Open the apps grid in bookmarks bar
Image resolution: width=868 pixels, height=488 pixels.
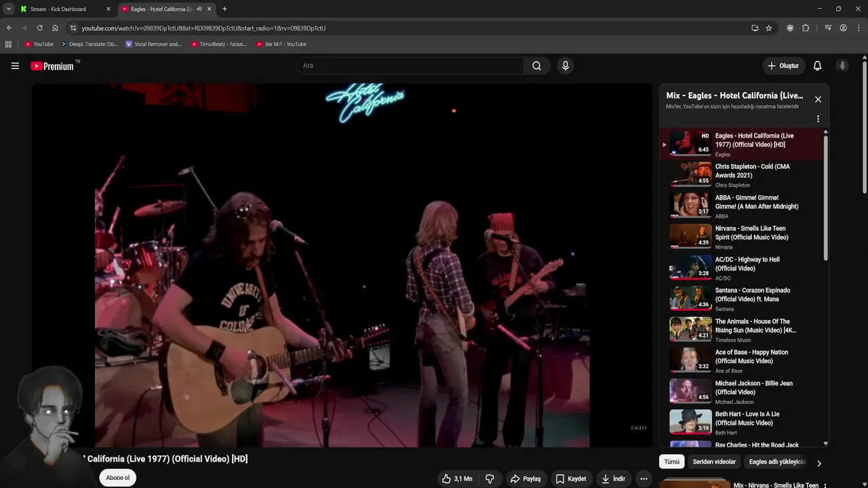point(8,44)
